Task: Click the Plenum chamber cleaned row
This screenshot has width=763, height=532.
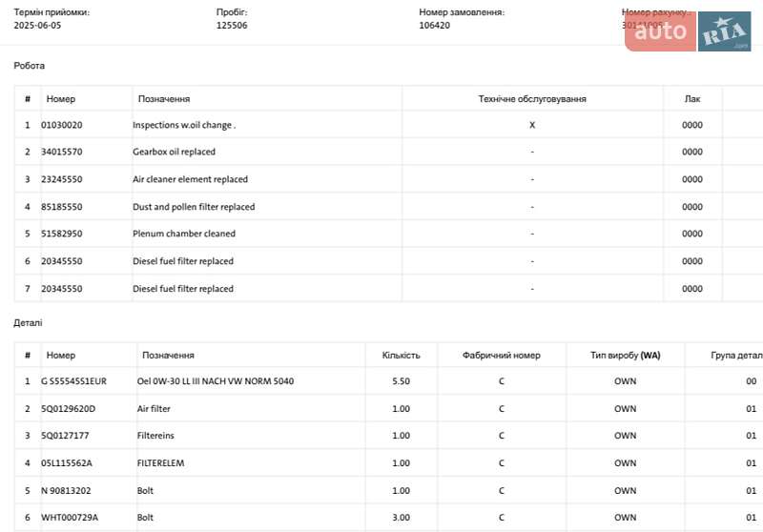Action: pyautogui.click(x=184, y=234)
